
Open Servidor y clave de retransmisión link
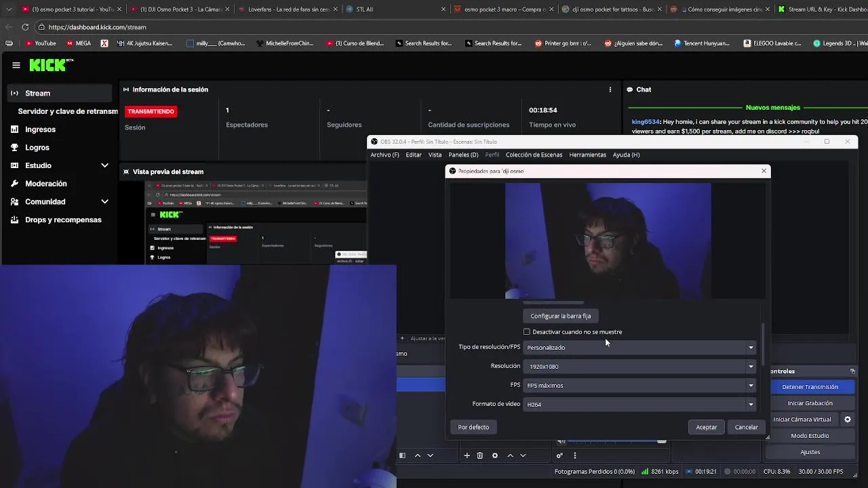coord(68,111)
